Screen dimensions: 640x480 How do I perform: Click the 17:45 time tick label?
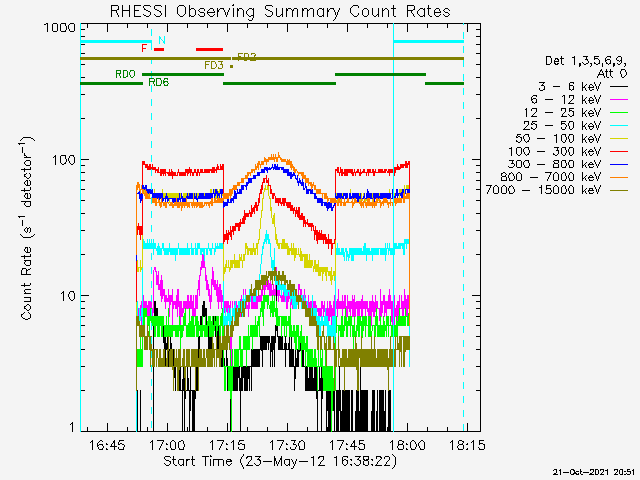347,445
